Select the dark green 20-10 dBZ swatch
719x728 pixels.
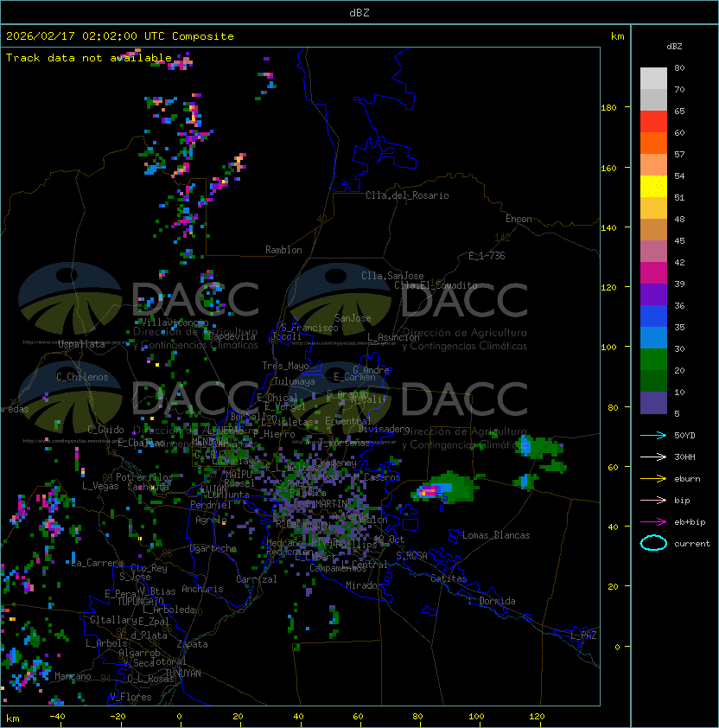click(653, 380)
